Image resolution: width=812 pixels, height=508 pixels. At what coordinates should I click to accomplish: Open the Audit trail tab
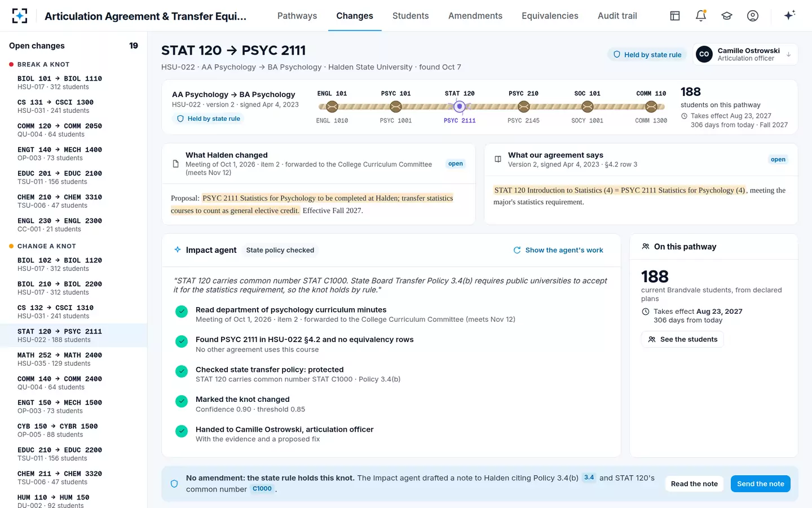617,16
